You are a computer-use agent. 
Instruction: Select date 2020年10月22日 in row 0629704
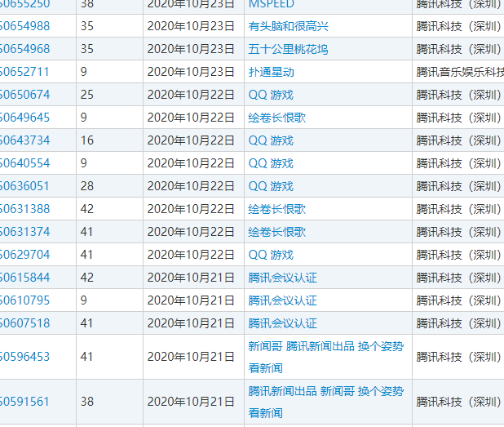click(x=191, y=255)
